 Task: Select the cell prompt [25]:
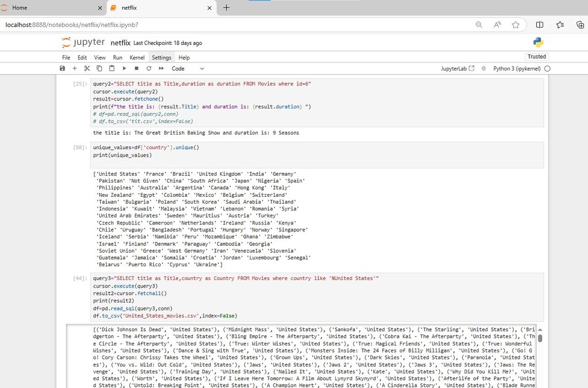[x=80, y=84]
